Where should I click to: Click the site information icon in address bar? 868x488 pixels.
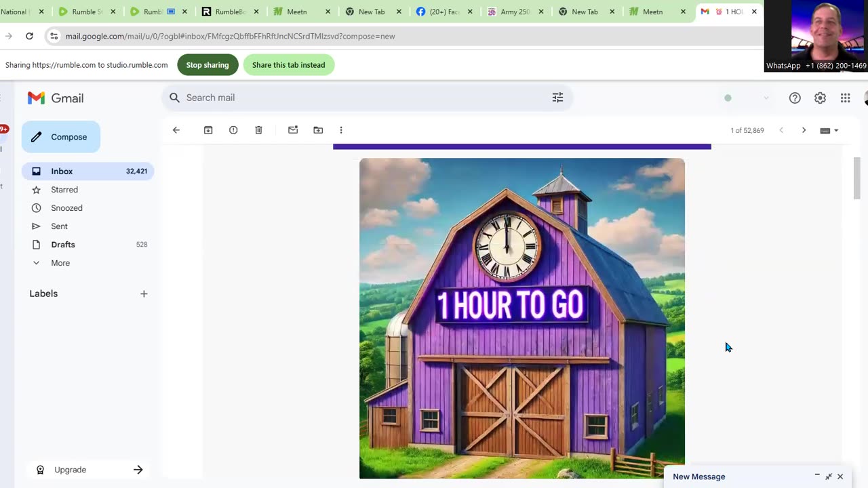click(x=54, y=36)
